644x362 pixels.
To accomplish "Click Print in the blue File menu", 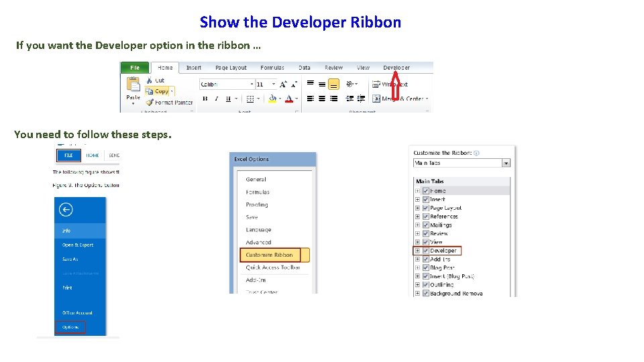I will (67, 288).
